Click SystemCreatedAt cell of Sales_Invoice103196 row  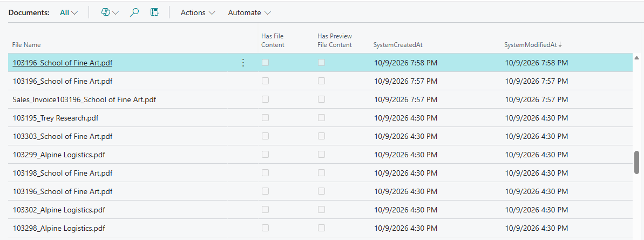coord(406,99)
